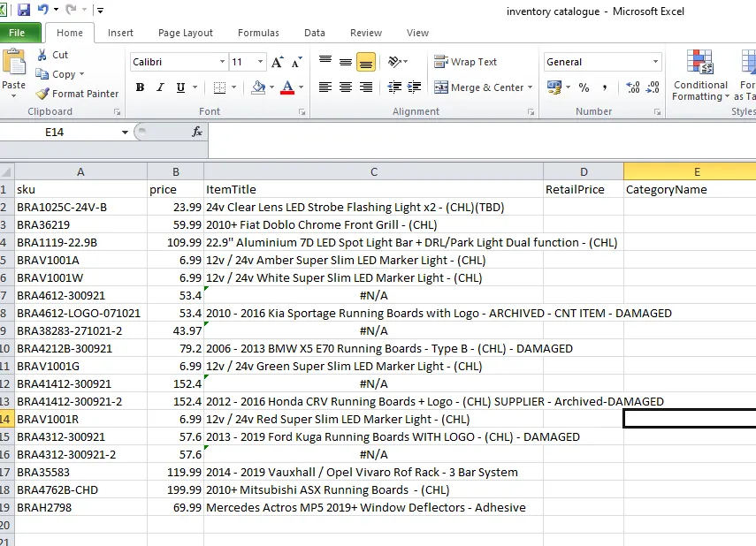Open the font size 11 dropdown
This screenshot has height=546, width=756.
pyautogui.click(x=260, y=62)
